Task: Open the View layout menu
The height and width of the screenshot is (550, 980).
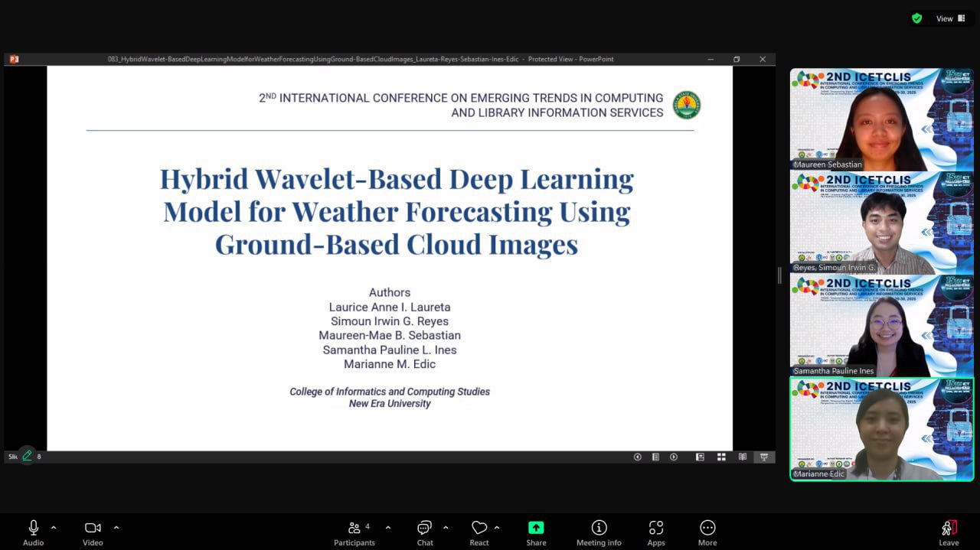Action: pyautogui.click(x=950, y=18)
